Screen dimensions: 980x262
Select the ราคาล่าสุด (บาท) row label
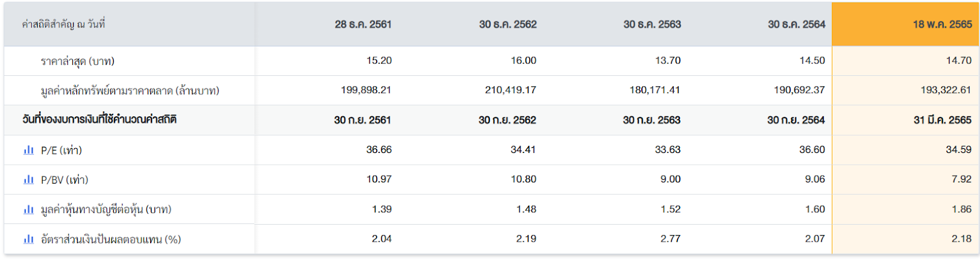(78, 61)
